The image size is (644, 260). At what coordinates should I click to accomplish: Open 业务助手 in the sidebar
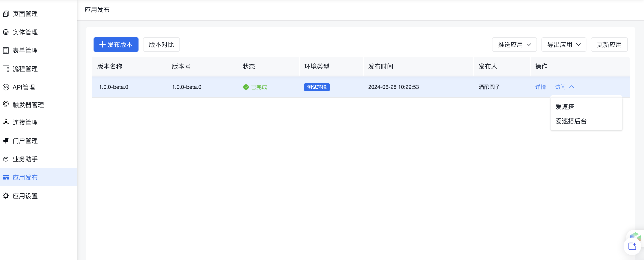coord(38,159)
